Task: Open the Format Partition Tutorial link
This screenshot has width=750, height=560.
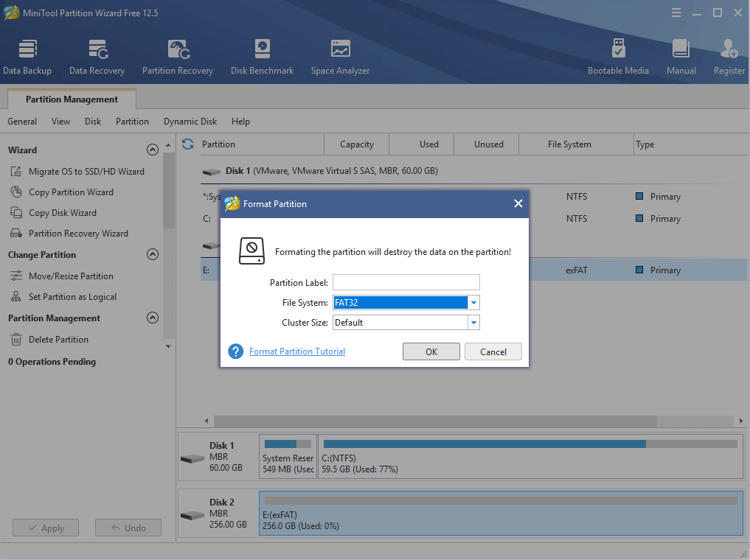Action: (296, 351)
